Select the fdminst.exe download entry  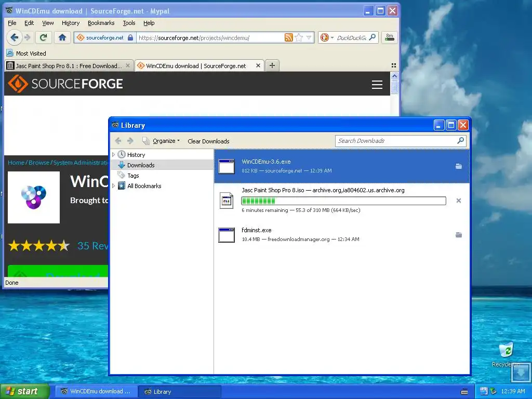(x=342, y=235)
